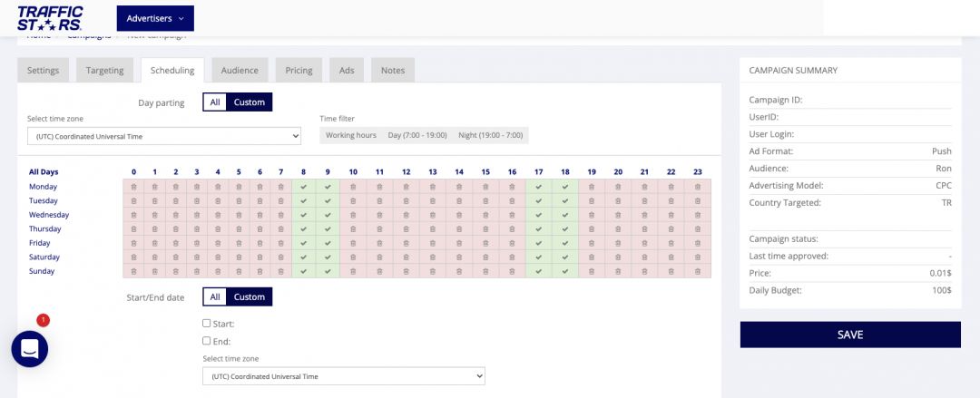Click the Ad Format Push value

pos(941,151)
